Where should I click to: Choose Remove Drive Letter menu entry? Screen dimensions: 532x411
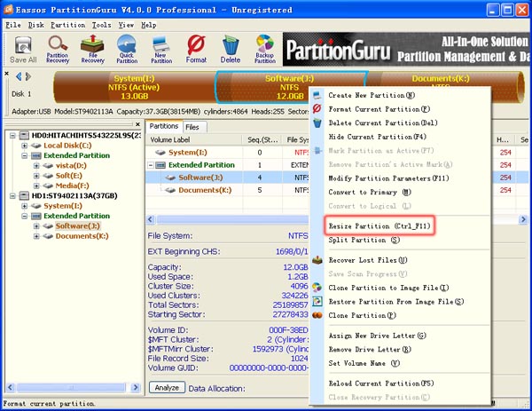(x=401, y=350)
